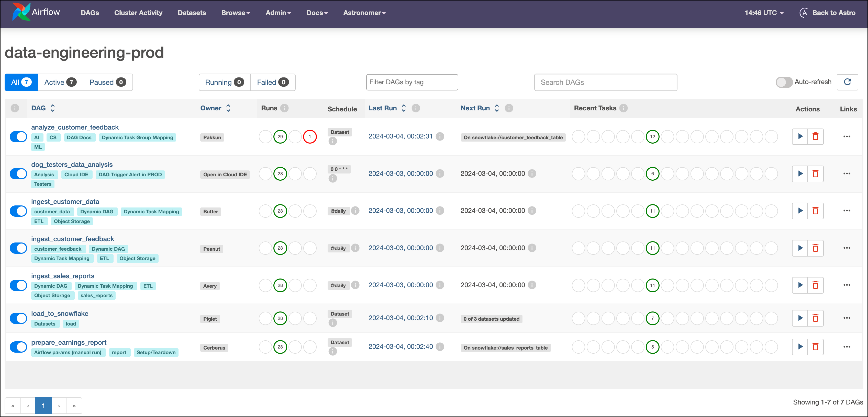Refresh the DAGs list manually
This screenshot has height=417, width=868.
point(848,82)
